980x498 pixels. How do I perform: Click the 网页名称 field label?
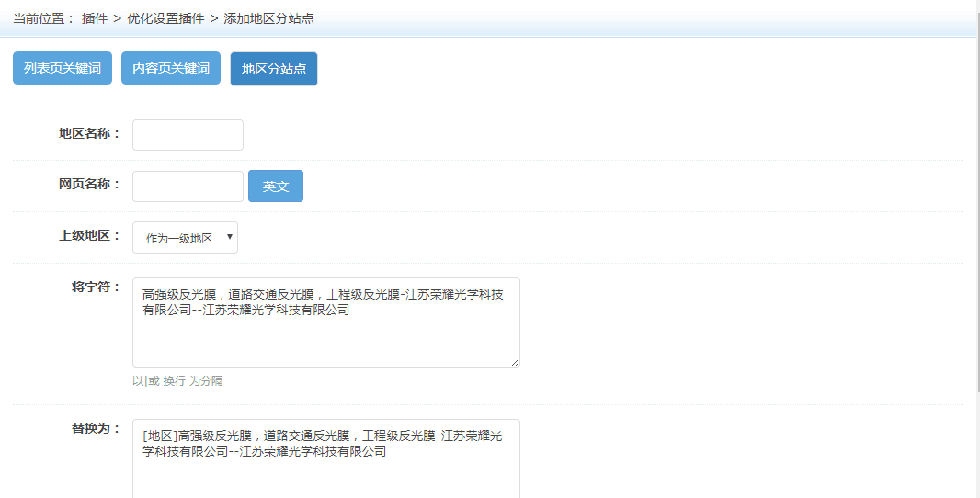89,184
